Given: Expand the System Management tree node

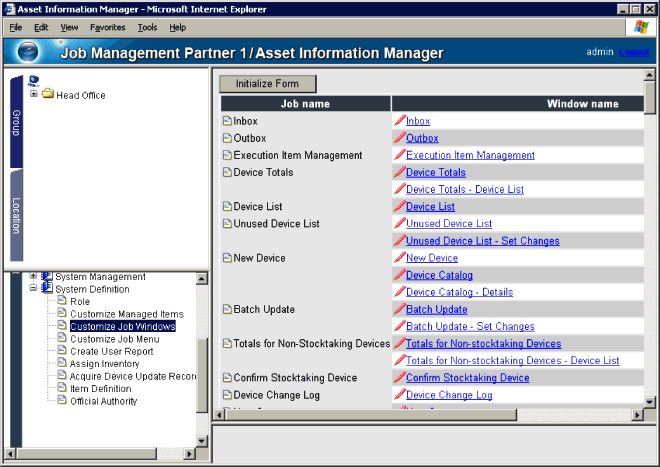Looking at the screenshot, I should [x=33, y=276].
